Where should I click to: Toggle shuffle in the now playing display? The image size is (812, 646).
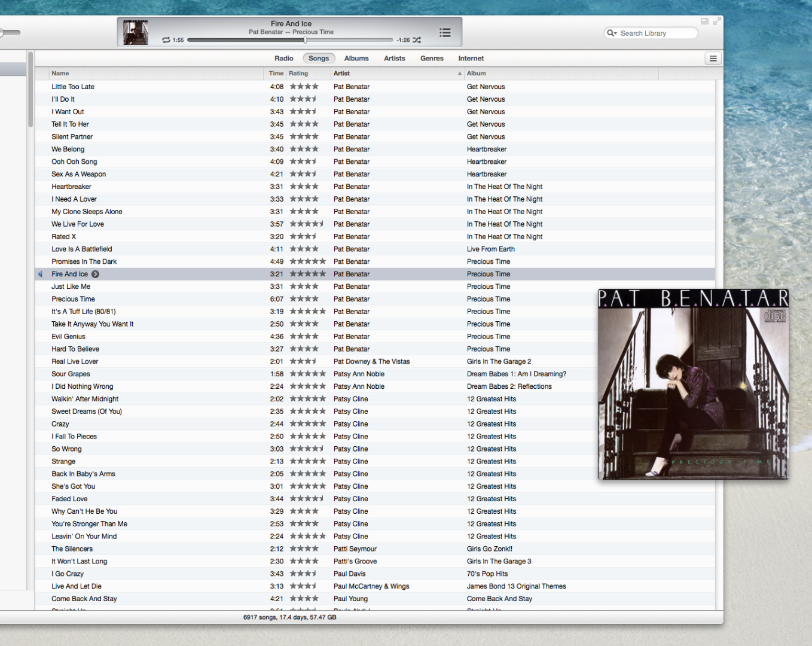417,40
